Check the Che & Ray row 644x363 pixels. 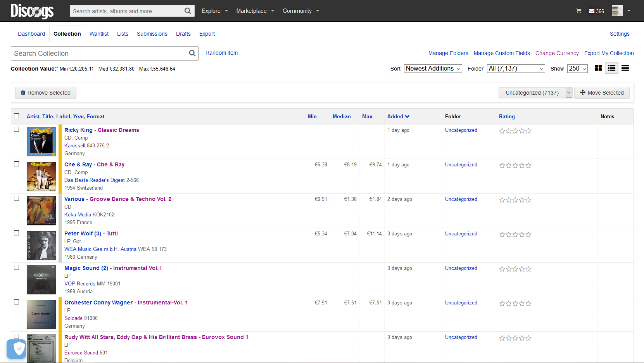point(16,164)
